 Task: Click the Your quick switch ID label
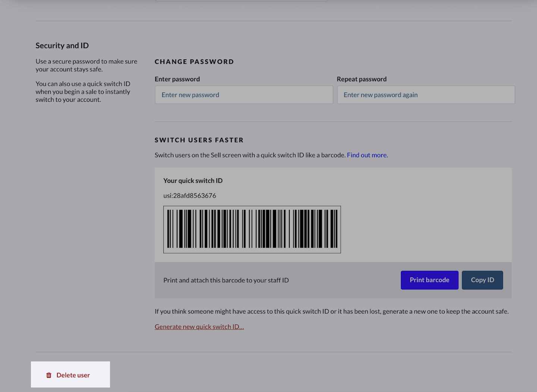click(193, 181)
